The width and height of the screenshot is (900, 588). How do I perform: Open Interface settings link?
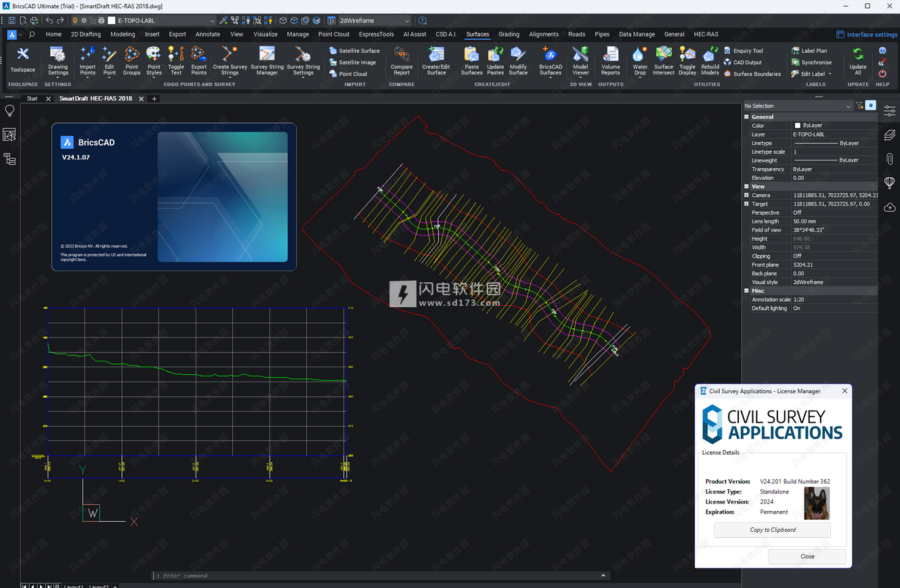coord(867,35)
